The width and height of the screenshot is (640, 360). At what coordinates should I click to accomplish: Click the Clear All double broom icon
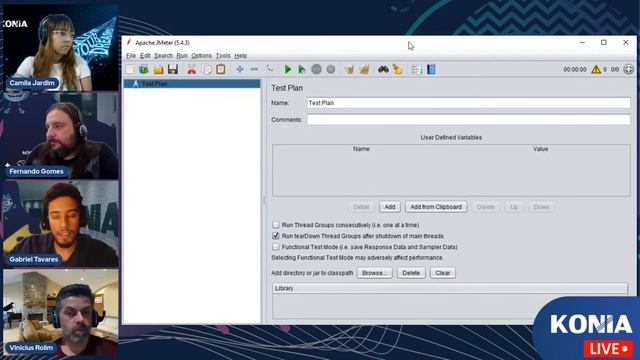364,69
